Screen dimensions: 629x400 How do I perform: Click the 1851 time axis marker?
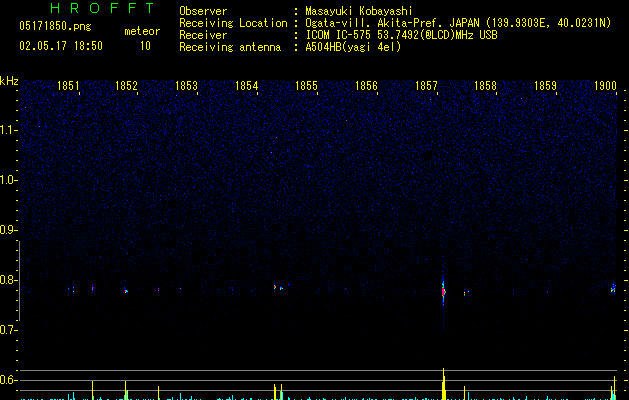tap(68, 86)
